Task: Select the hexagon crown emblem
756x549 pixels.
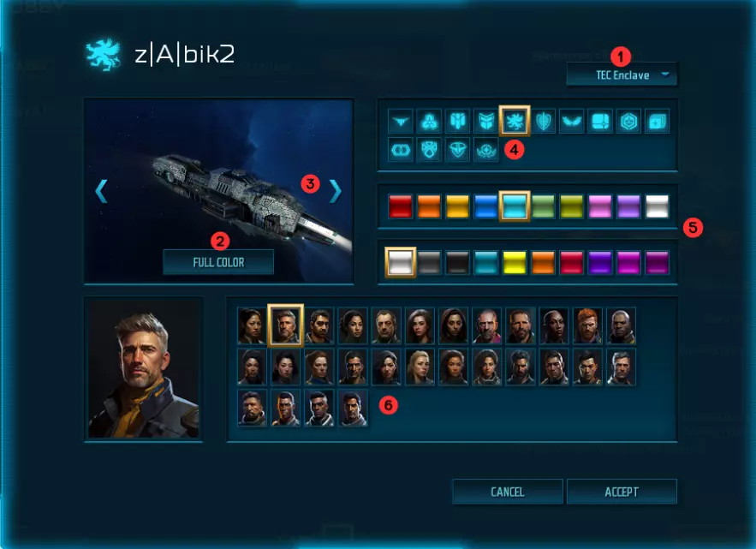Action: point(628,121)
